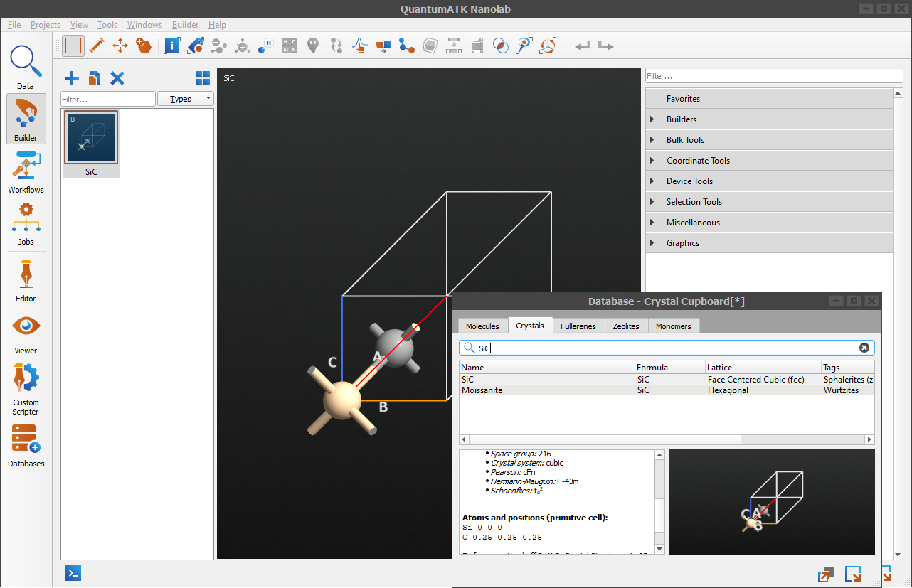912x588 pixels.
Task: Switch to the Monomers tab
Action: click(674, 326)
